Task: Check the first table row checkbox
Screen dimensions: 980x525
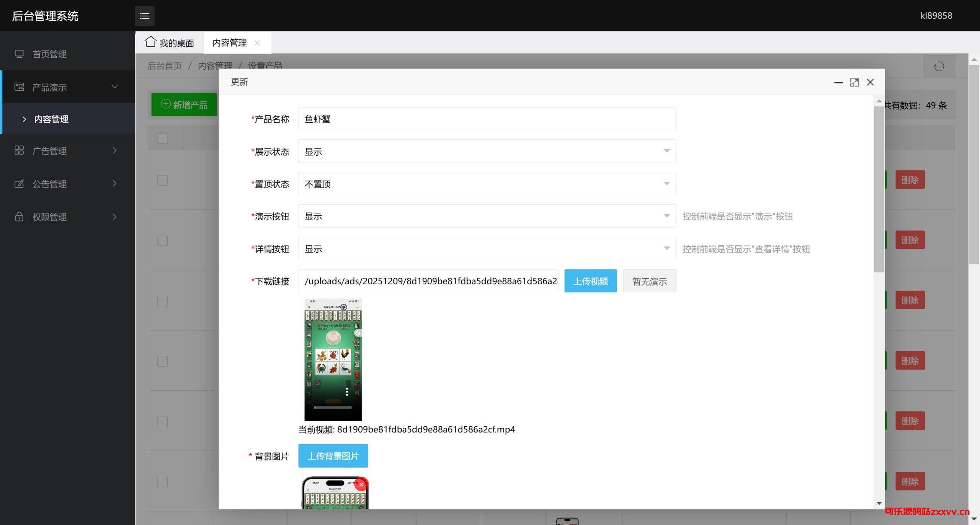Action: click(162, 180)
